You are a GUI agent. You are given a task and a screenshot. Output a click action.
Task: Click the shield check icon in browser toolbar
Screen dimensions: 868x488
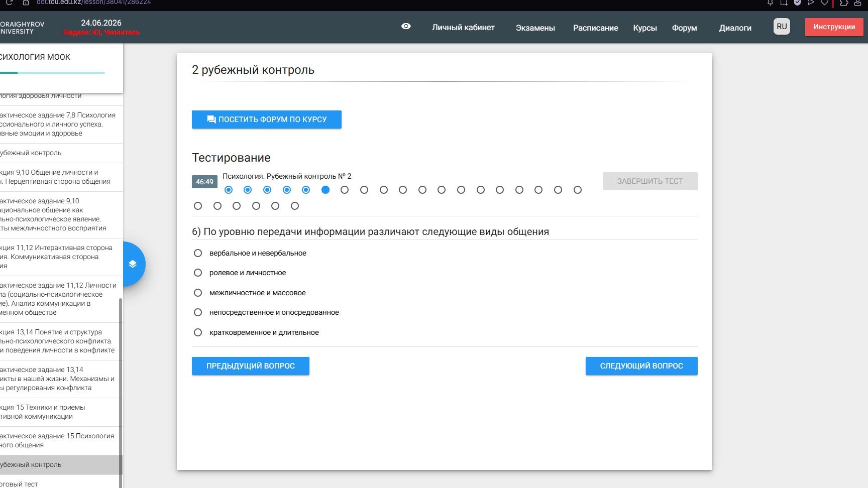pos(797,3)
